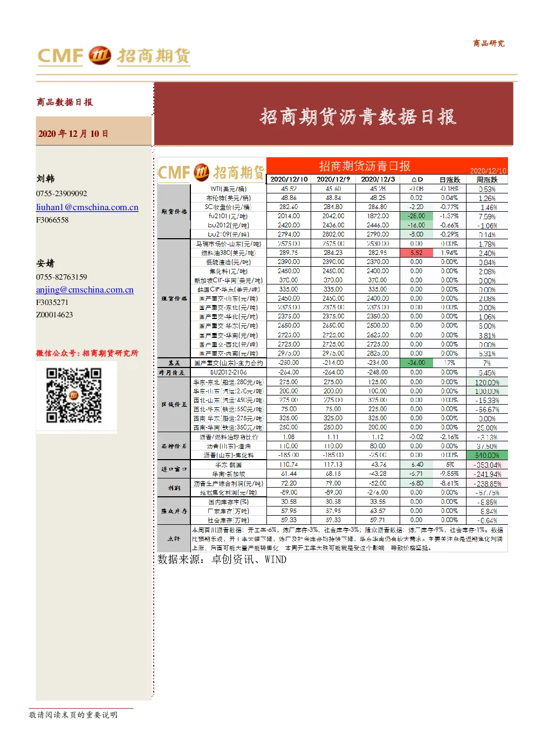Click the CMF 招商期货 logo in page header
The width and height of the screenshot is (535, 756).
[x=114, y=56]
